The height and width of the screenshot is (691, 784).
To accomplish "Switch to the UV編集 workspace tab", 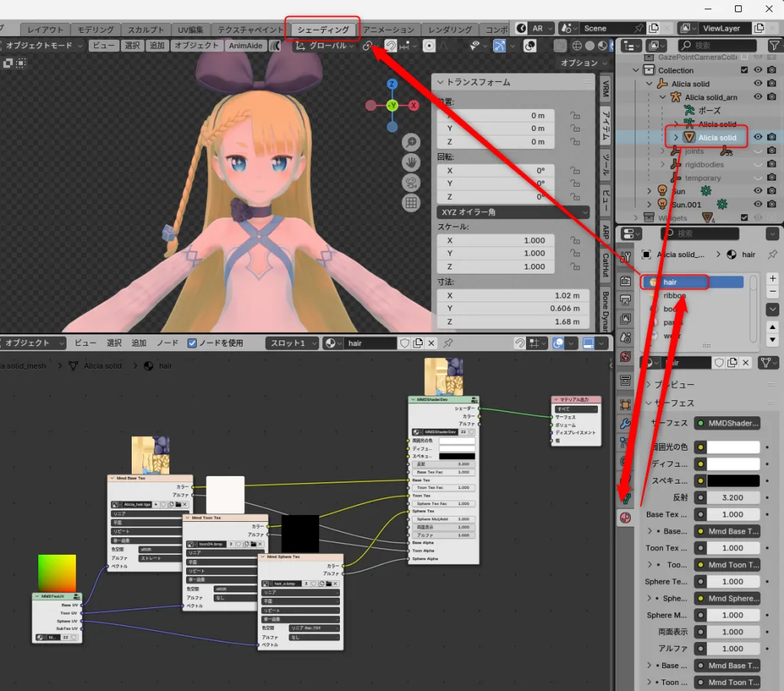I will (191, 30).
